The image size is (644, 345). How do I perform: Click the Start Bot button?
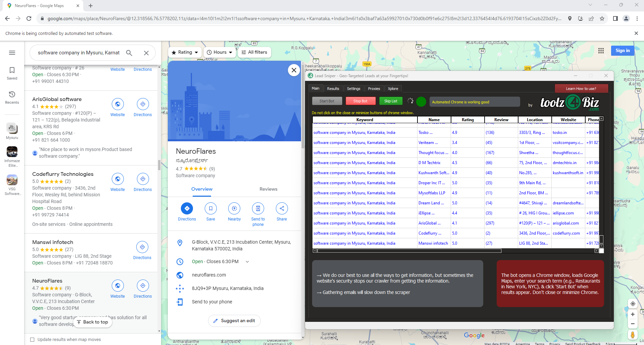pyautogui.click(x=327, y=101)
